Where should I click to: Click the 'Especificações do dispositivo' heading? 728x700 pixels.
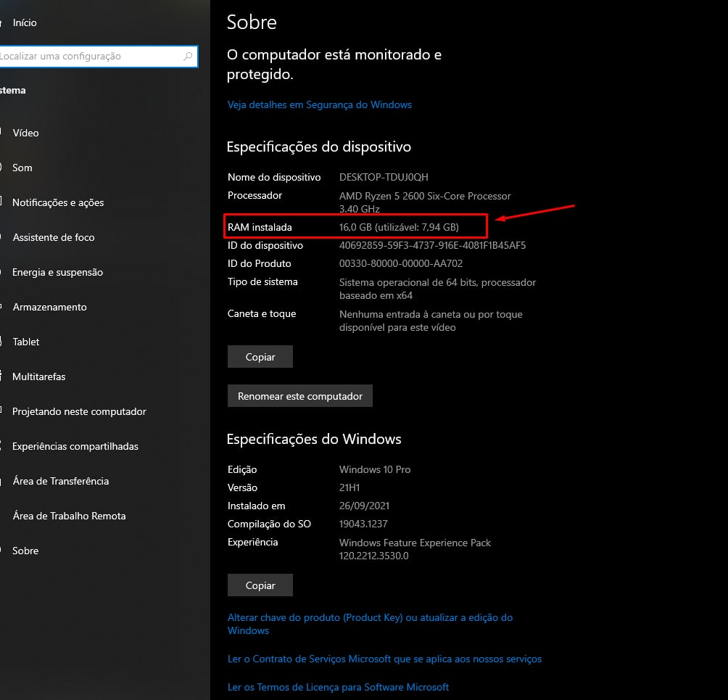(x=318, y=147)
